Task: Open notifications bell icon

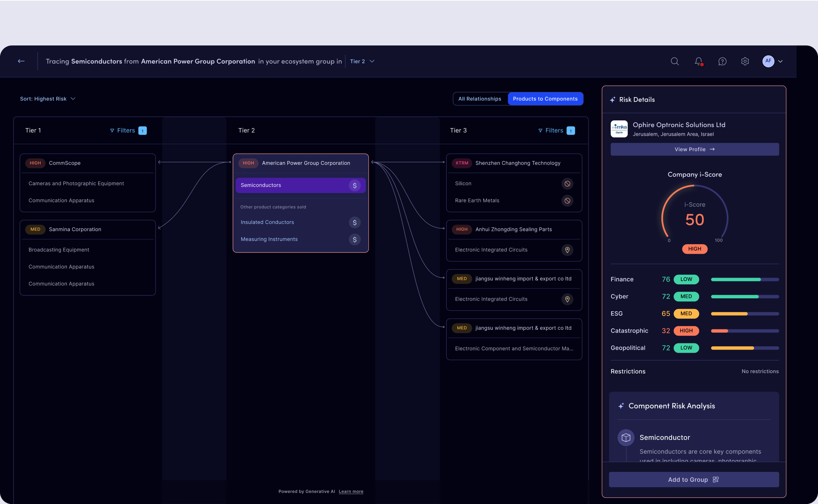Action: point(698,61)
